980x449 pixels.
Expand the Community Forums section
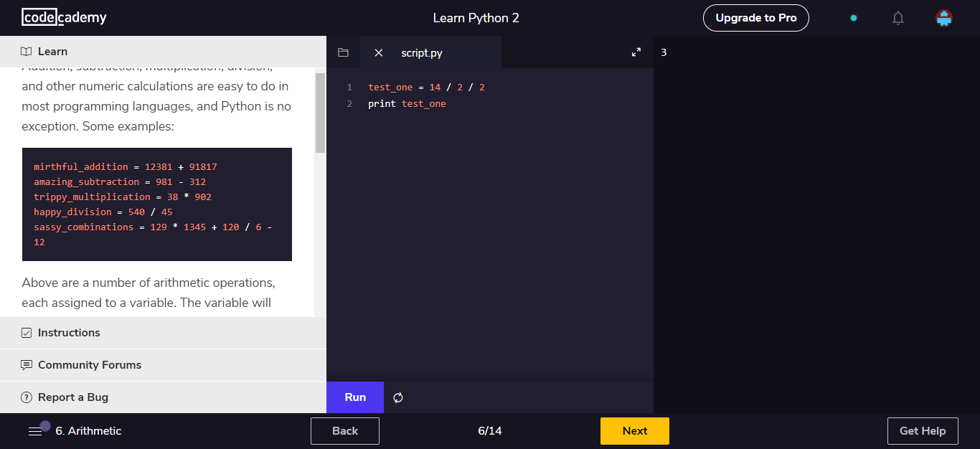(x=89, y=364)
